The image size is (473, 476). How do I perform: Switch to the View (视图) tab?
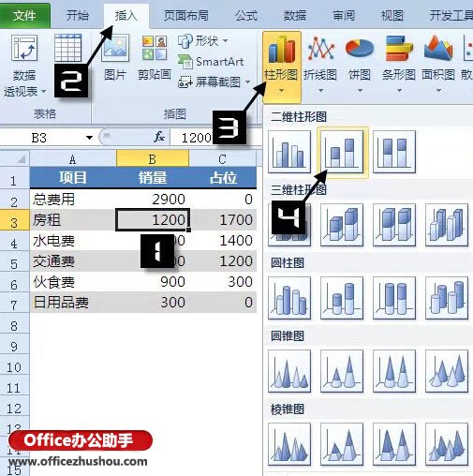tap(392, 15)
